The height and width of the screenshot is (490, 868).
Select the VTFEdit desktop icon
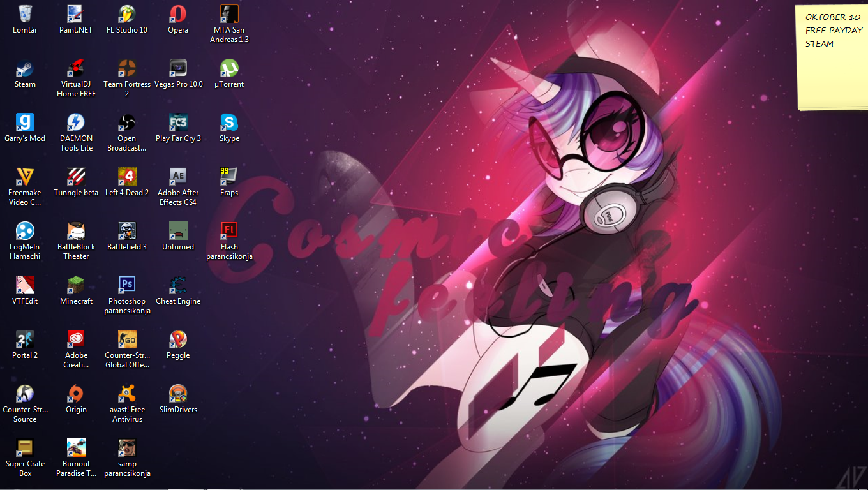[x=25, y=285]
